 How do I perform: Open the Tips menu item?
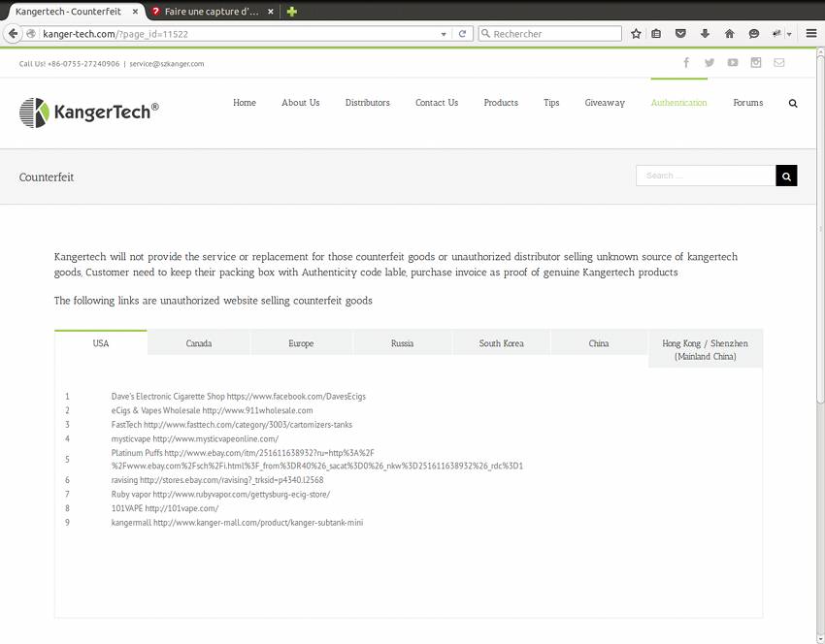(551, 103)
